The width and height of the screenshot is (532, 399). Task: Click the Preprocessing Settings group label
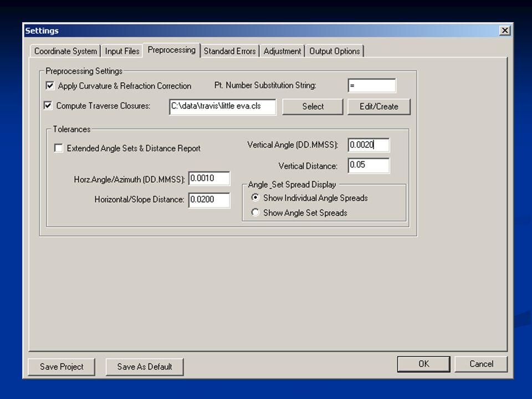click(x=84, y=71)
